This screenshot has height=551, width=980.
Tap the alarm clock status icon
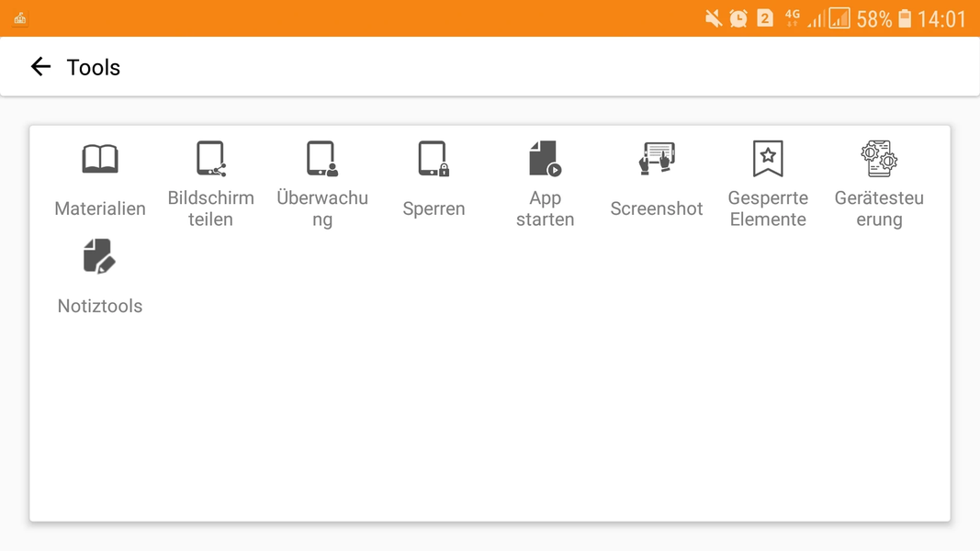pos(738,18)
